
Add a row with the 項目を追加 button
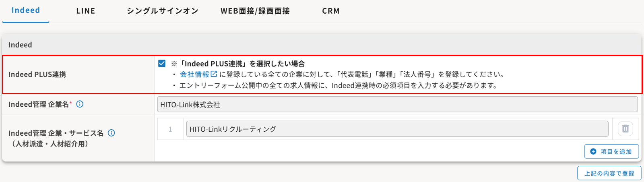pos(611,151)
